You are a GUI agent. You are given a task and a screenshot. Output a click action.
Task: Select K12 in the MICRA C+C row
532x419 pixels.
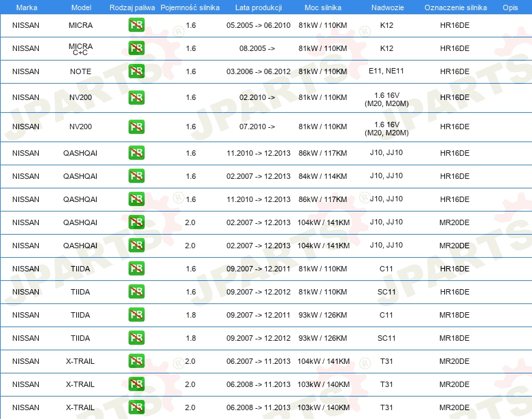[386, 48]
